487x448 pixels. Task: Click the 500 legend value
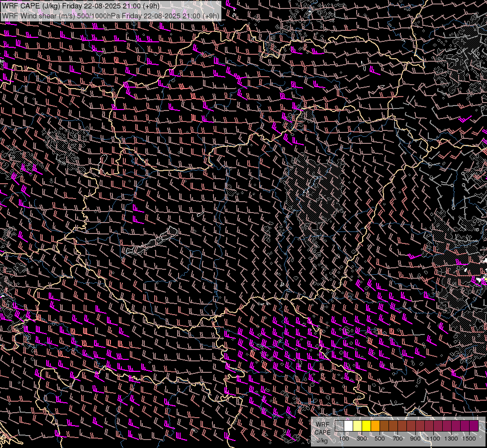[380, 439]
